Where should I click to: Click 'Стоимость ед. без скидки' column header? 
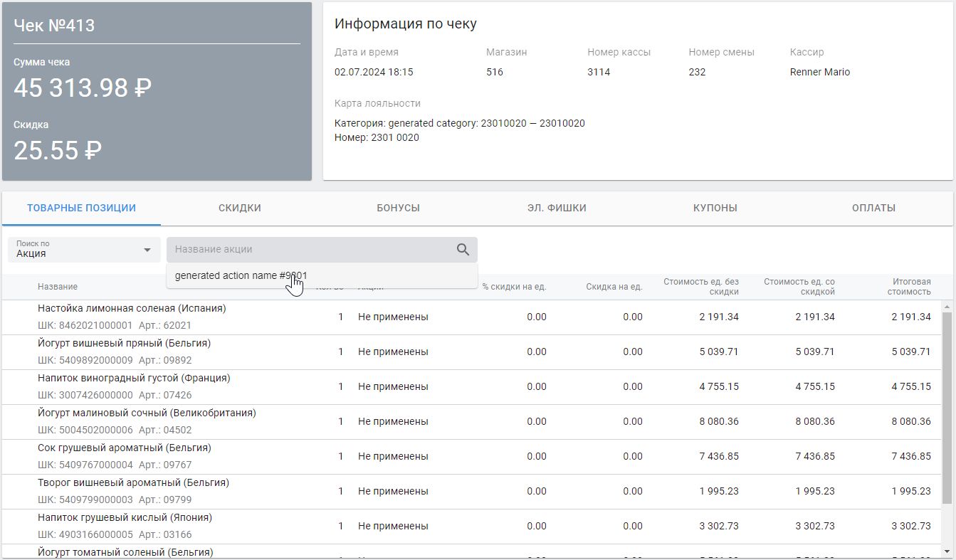[x=701, y=287]
